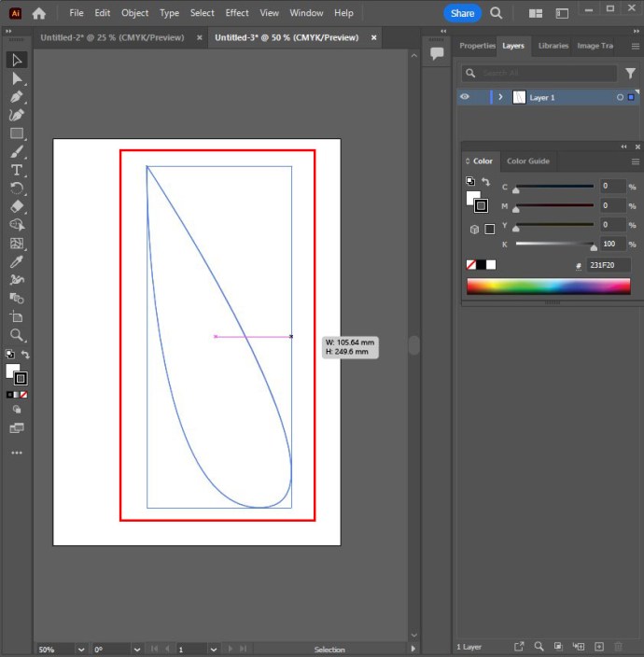Image resolution: width=644 pixels, height=657 pixels.
Task: Select the Eraser tool
Action: tap(17, 207)
